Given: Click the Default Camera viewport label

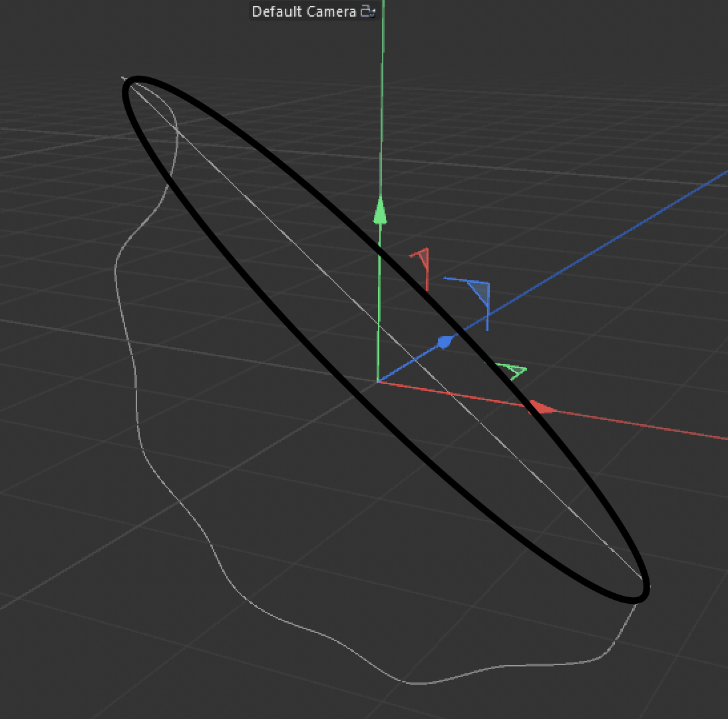Looking at the screenshot, I should [304, 11].
